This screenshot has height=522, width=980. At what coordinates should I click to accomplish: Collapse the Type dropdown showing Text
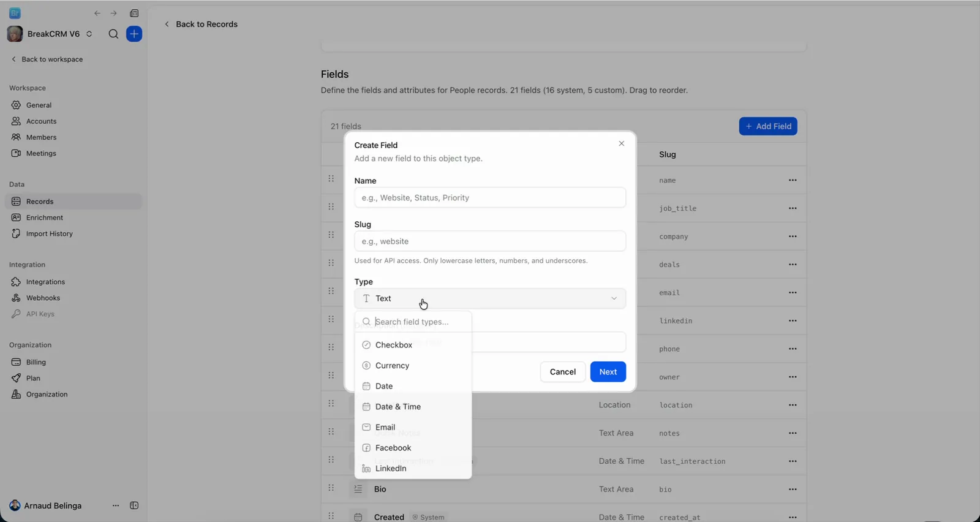pyautogui.click(x=490, y=298)
